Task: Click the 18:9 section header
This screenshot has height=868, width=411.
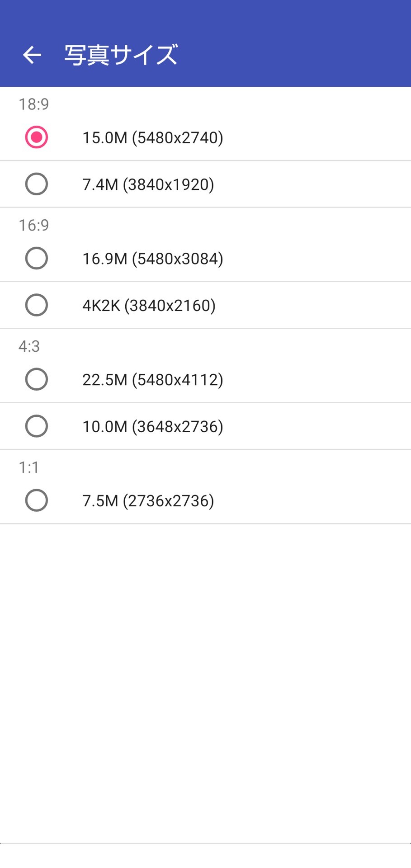Action: 33,104
